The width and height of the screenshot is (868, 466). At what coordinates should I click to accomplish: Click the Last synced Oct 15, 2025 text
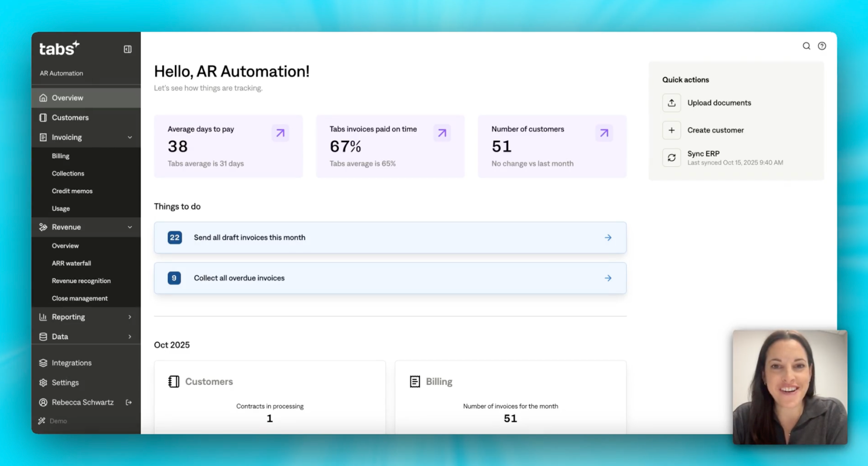(735, 163)
